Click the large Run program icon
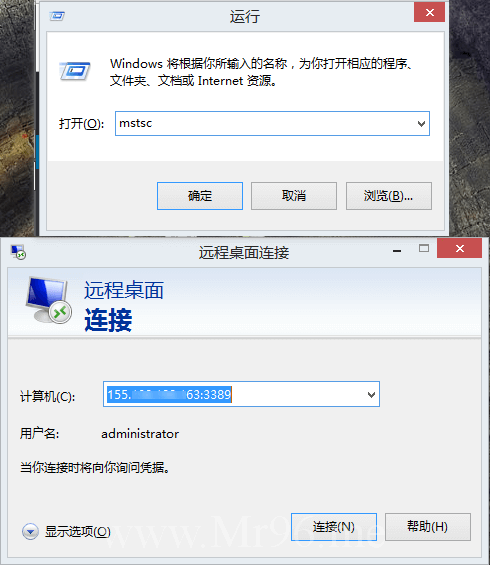Image resolution: width=490 pixels, height=565 pixels. point(75,71)
